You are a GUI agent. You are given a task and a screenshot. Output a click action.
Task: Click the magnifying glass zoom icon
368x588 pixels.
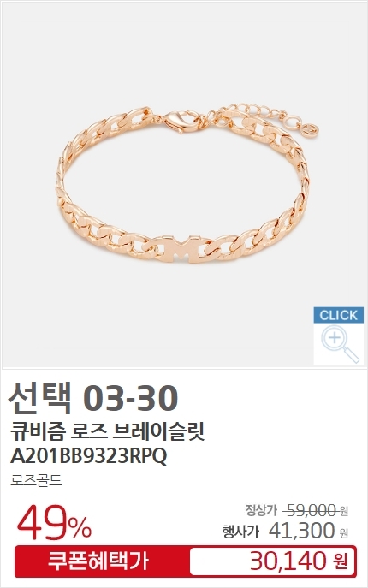[x=340, y=343]
